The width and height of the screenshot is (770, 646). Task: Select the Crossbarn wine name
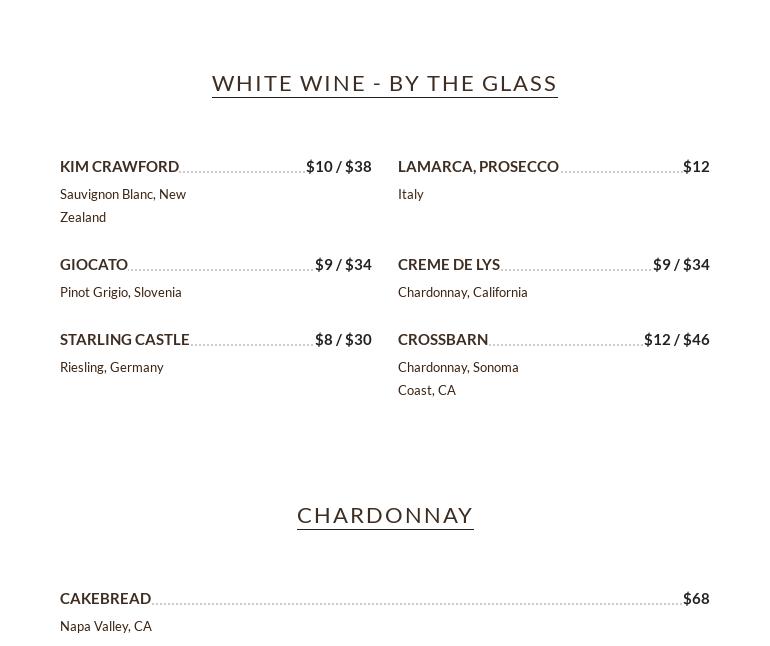[443, 340]
